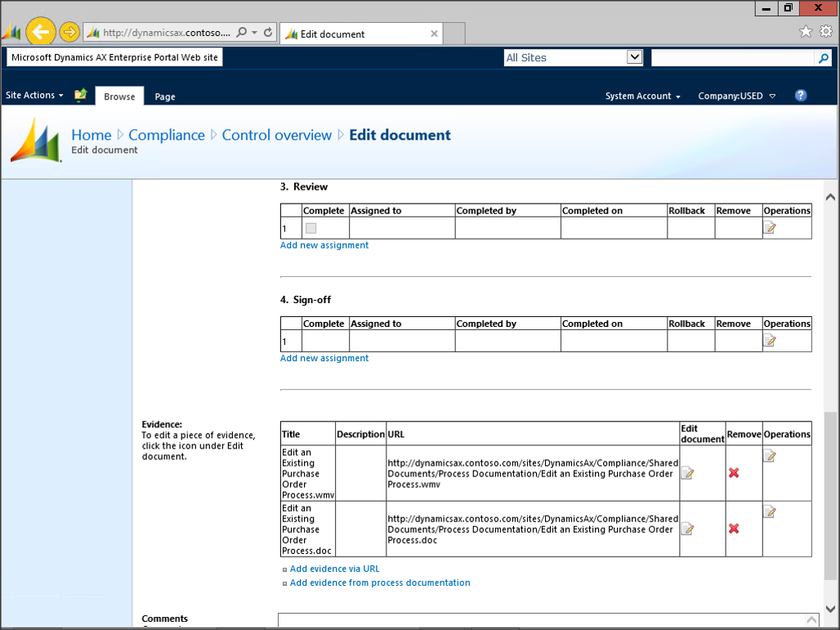Open the All Sites scope dropdown
Image resolution: width=840 pixels, height=630 pixels.
coord(634,57)
